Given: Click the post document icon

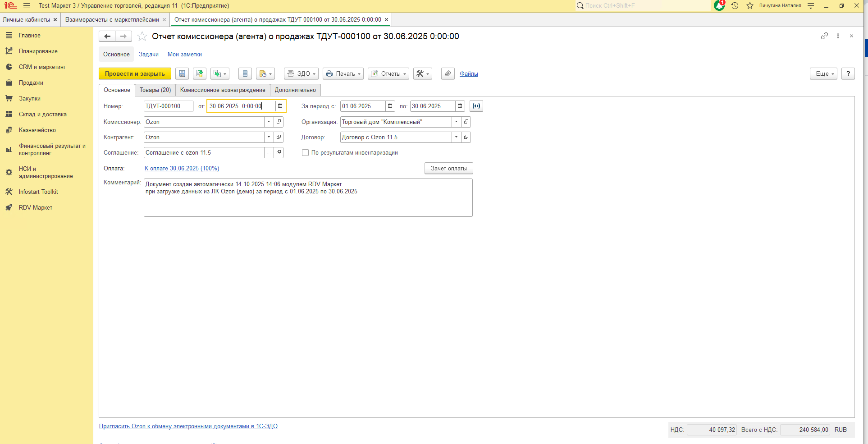Looking at the screenshot, I should 200,73.
